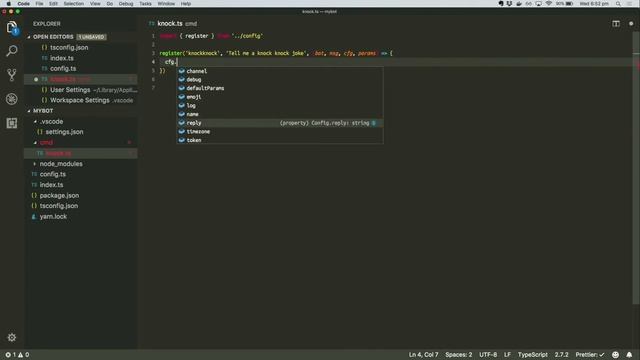The image size is (640, 360).
Task: Open the Help menu
Action: click(x=186, y=4)
